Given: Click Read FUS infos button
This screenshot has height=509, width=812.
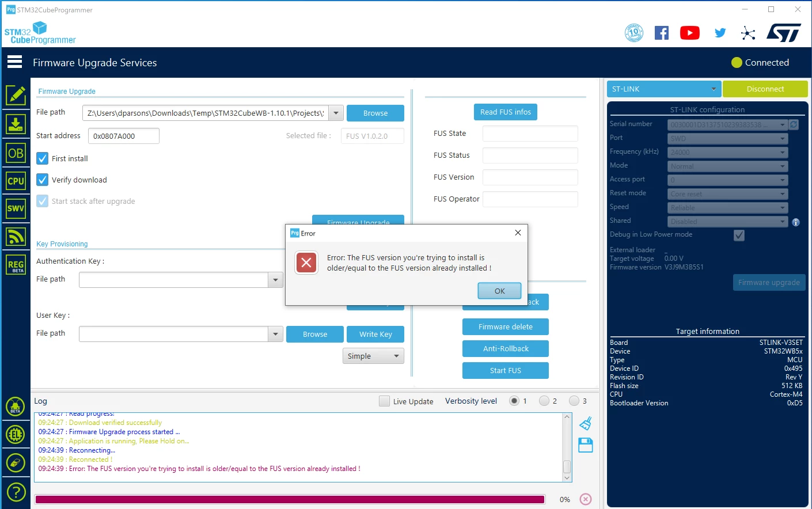Looking at the screenshot, I should 506,112.
